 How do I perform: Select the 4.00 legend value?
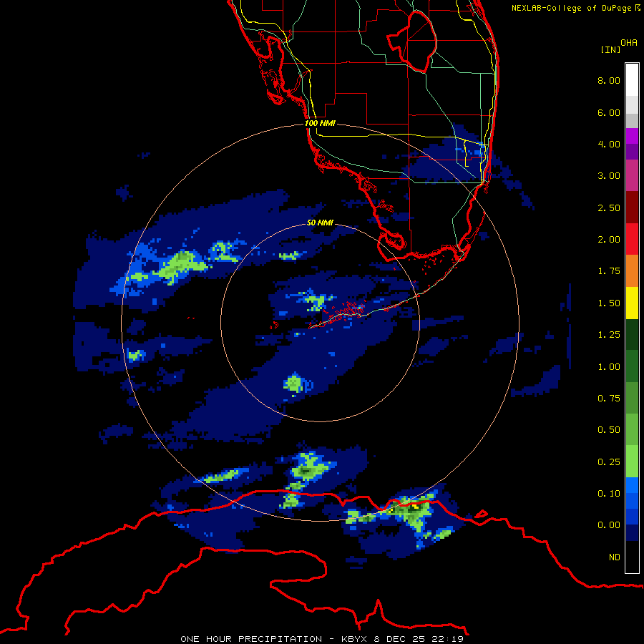609,144
